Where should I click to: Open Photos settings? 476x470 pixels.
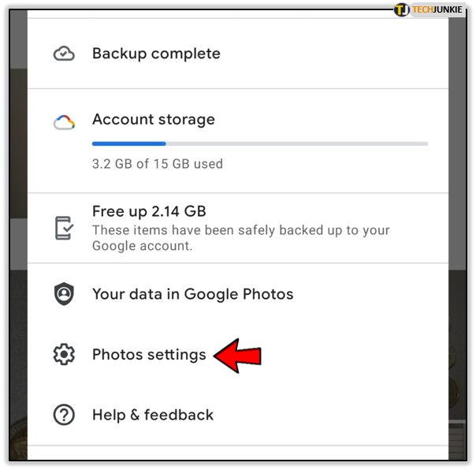tap(238, 354)
